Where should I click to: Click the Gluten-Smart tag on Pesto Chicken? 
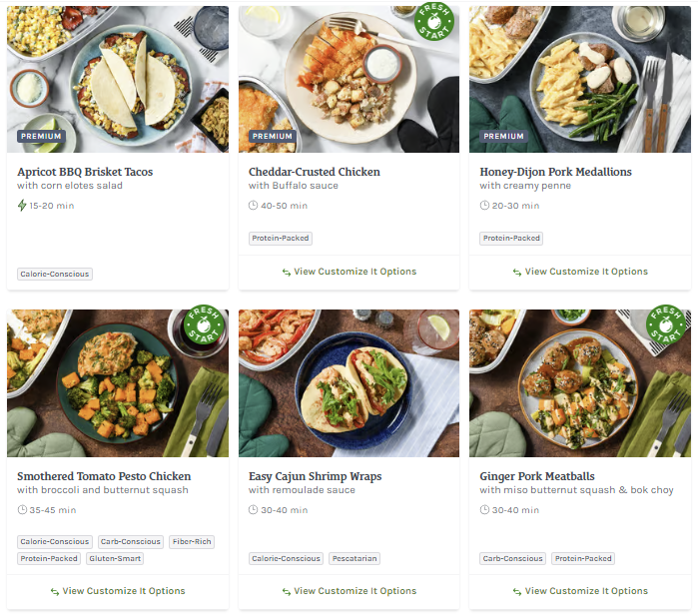pos(114,559)
